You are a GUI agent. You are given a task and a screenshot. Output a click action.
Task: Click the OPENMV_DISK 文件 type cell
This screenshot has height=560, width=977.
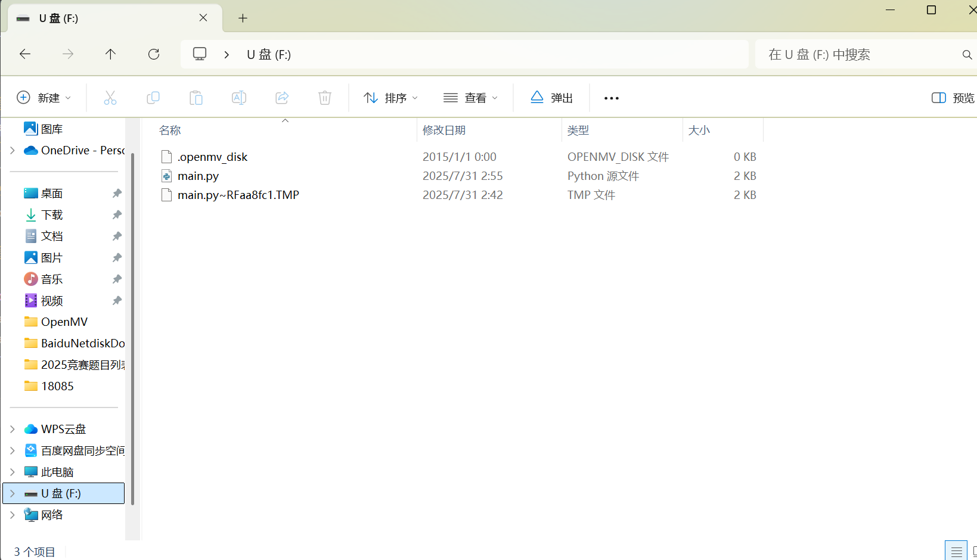[x=618, y=157]
